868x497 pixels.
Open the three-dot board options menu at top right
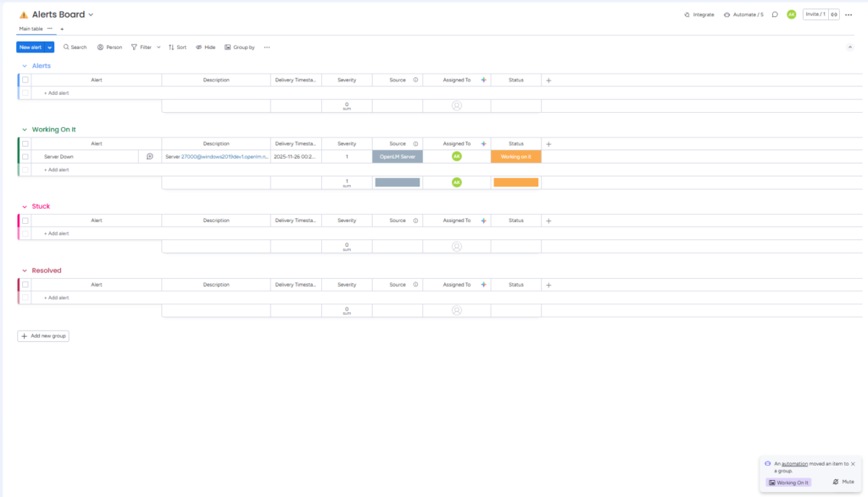849,14
